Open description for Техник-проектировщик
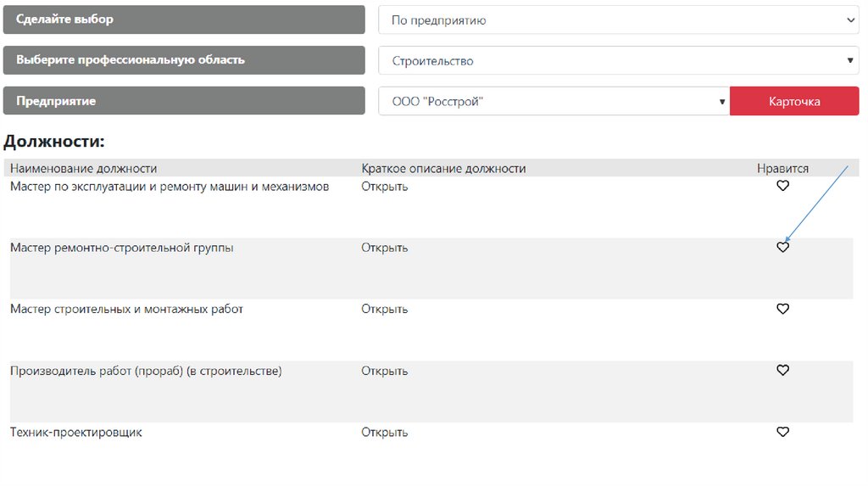Image resolution: width=868 pixels, height=487 pixels. click(384, 433)
